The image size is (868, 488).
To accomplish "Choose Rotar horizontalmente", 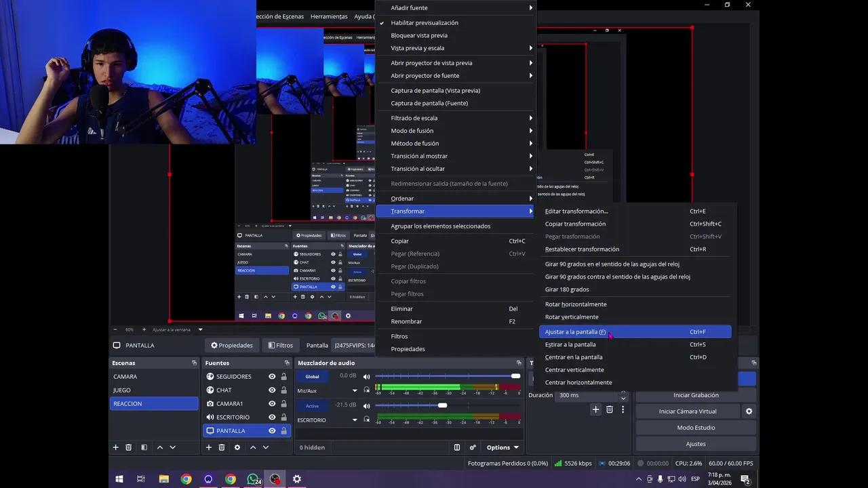I will pos(635,304).
